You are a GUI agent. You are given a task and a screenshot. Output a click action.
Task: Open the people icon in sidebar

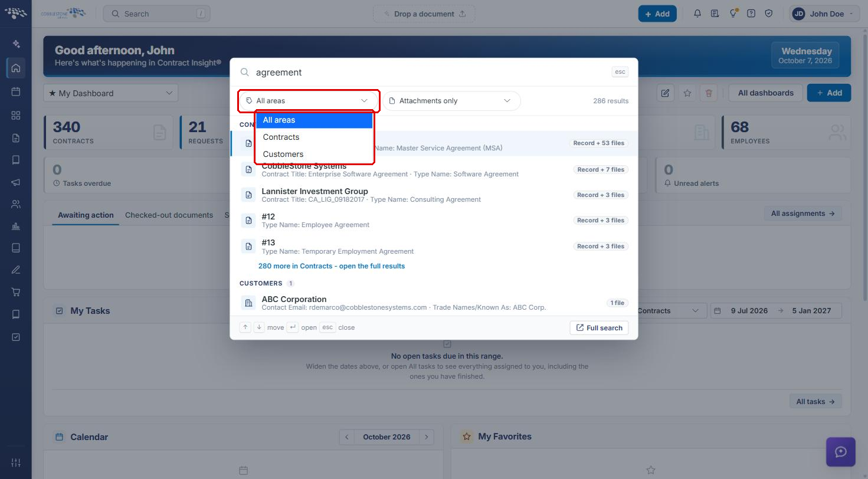[16, 204]
